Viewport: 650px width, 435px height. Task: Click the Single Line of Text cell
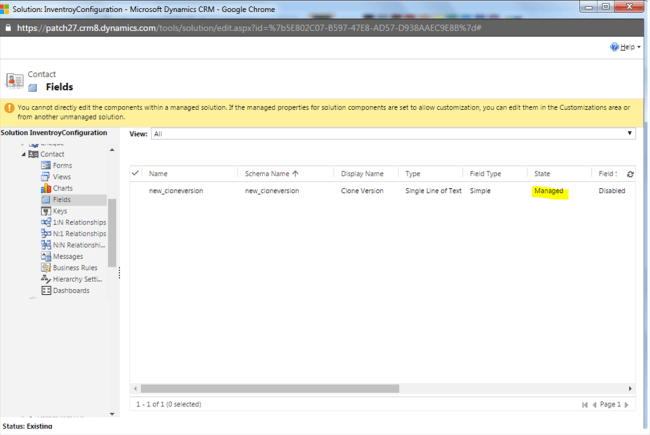click(x=433, y=191)
